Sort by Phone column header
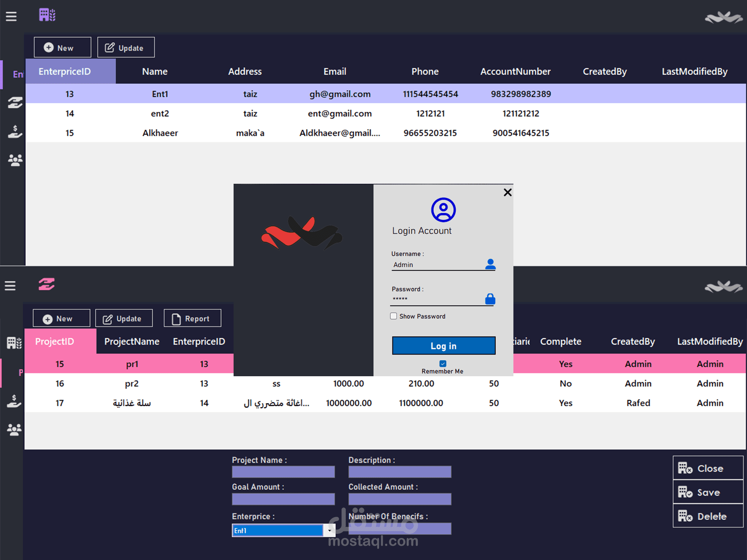 tap(425, 72)
